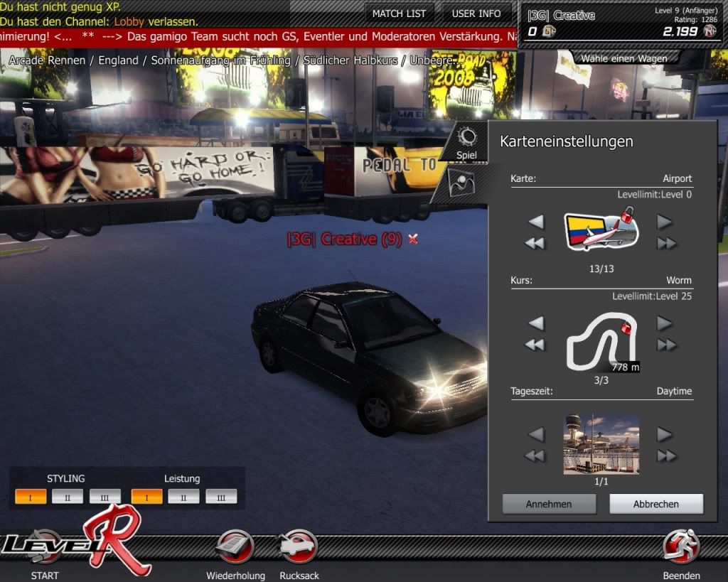Screen dimensions: 728x582
Task: Open the USER INFO menu
Action: point(476,14)
